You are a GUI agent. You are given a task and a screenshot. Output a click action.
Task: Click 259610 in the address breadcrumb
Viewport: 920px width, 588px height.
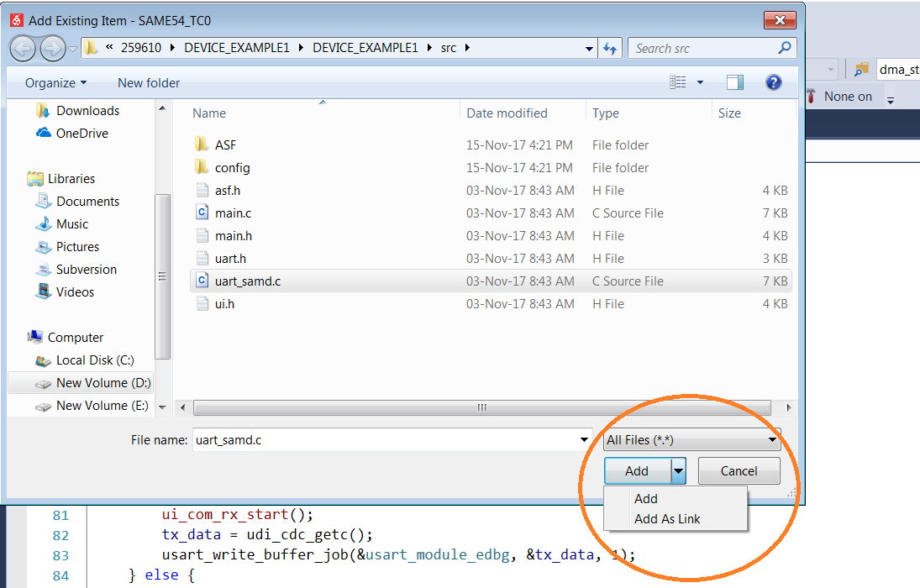141,48
